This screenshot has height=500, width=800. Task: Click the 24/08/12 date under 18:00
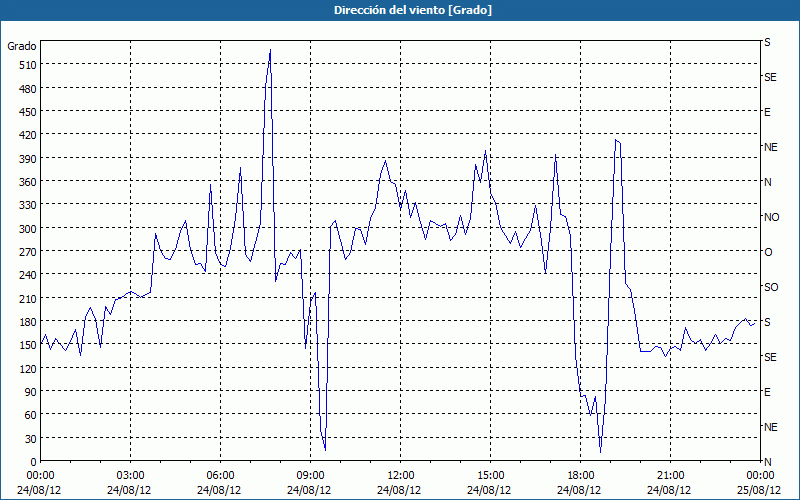(x=579, y=490)
